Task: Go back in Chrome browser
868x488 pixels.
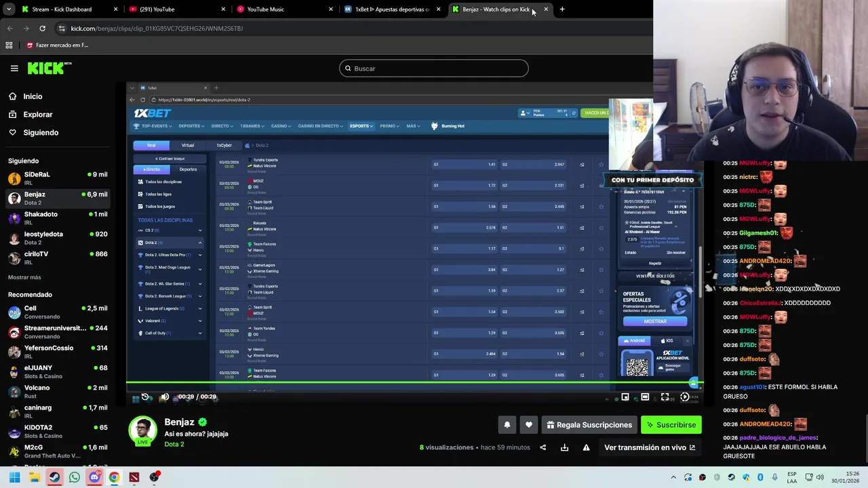Action: 9,28
